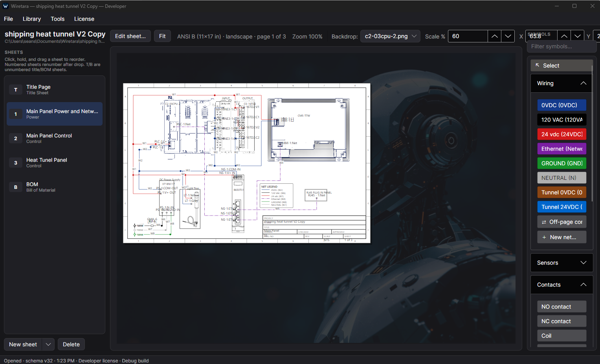Open the New sheet dropdown arrow
This screenshot has height=364, width=600.
(48, 344)
